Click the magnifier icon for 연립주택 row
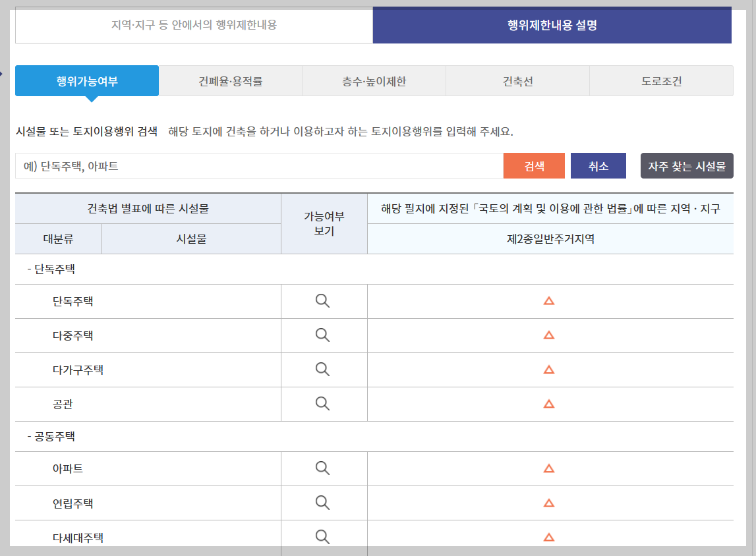The width and height of the screenshot is (756, 556). pyautogui.click(x=322, y=503)
